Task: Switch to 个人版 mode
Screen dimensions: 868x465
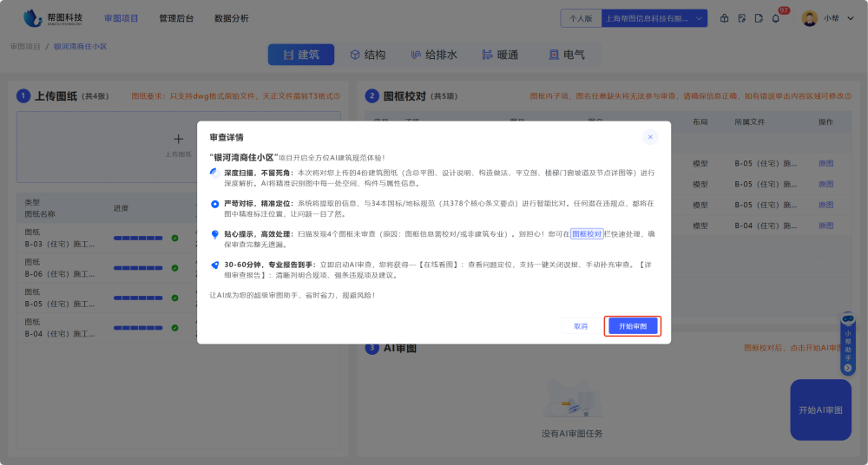Action: [x=581, y=18]
